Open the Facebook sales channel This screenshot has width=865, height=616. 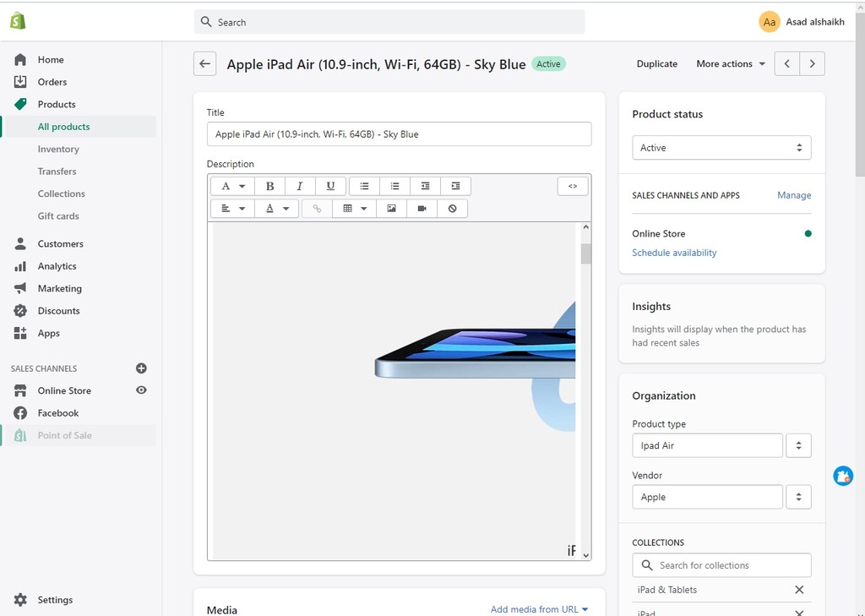click(x=58, y=413)
